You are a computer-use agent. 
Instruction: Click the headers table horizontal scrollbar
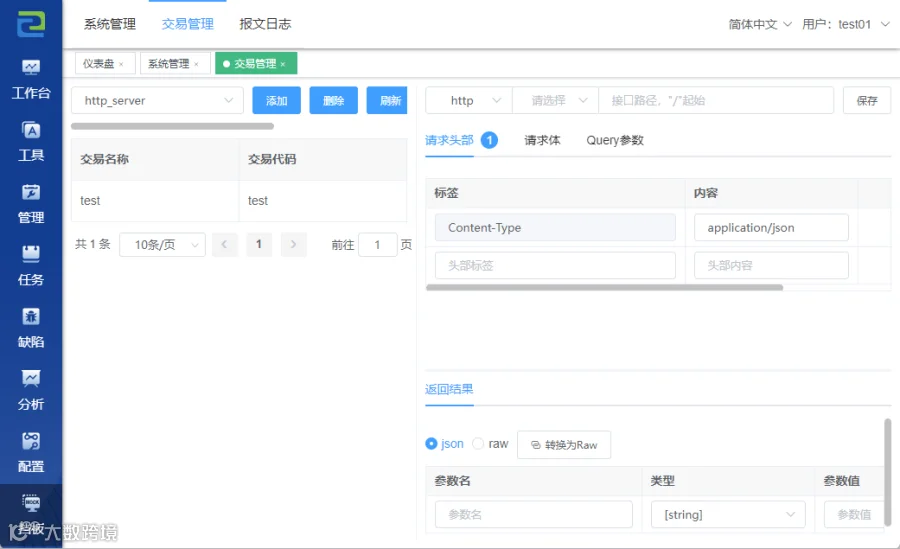pyautogui.click(x=604, y=287)
